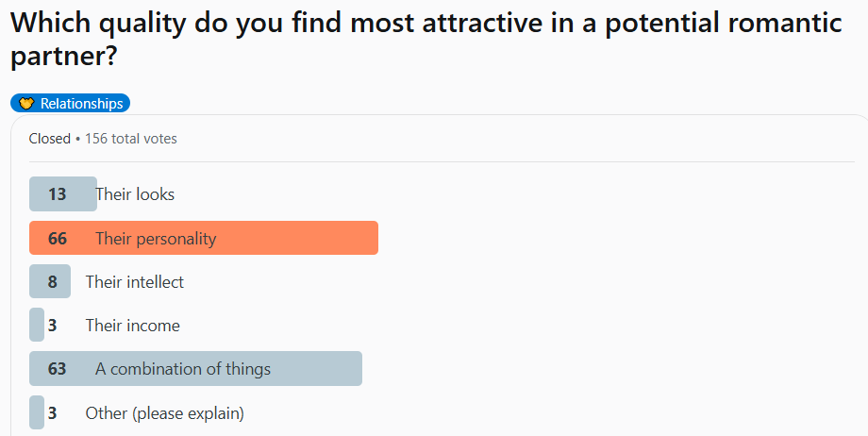Screen dimensions: 868x436
Task: Click the 156 total votes text
Action: tap(131, 139)
